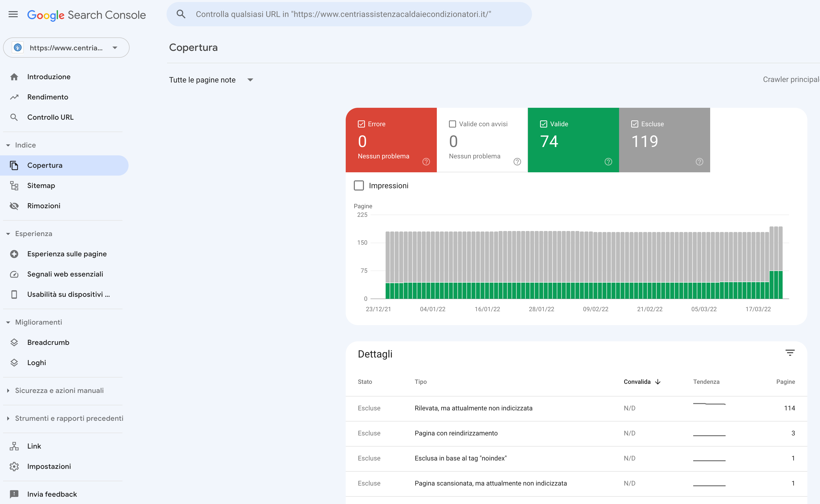820x504 pixels.
Task: Expand Sicurezza e azioni manuali section
Action: coord(59,390)
